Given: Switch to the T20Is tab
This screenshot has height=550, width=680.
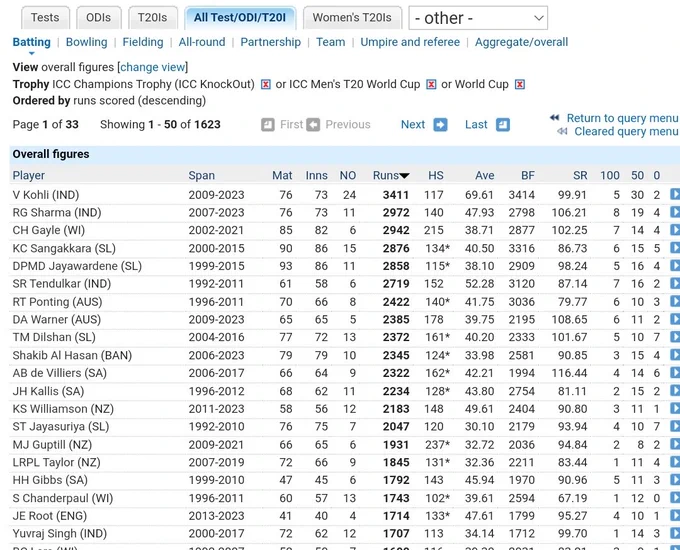Looking at the screenshot, I should click(152, 18).
